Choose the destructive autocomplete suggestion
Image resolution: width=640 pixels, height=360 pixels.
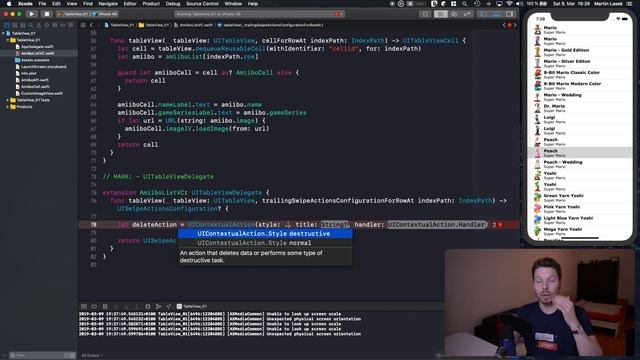[x=265, y=234]
